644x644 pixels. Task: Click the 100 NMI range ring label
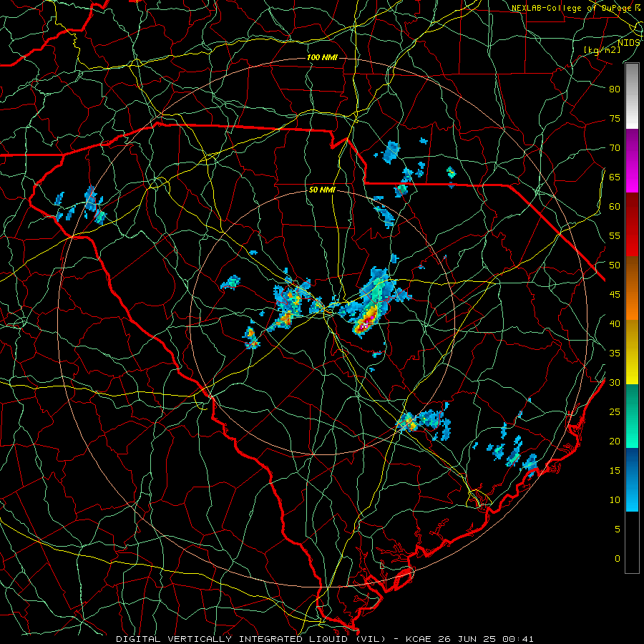322,57
